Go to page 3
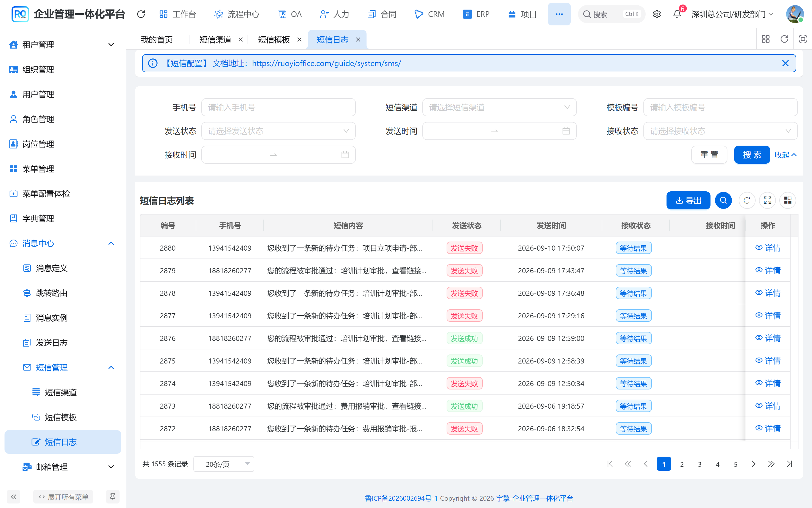 coord(700,464)
